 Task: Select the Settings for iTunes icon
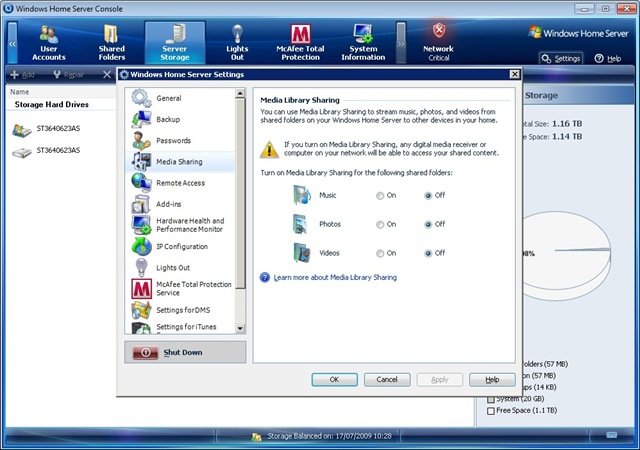point(141,327)
